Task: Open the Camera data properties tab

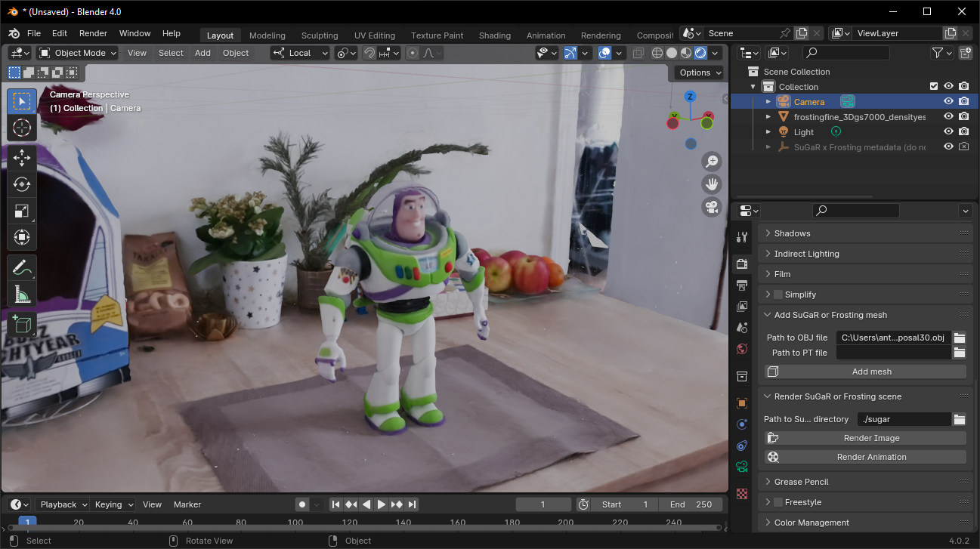Action: (742, 467)
